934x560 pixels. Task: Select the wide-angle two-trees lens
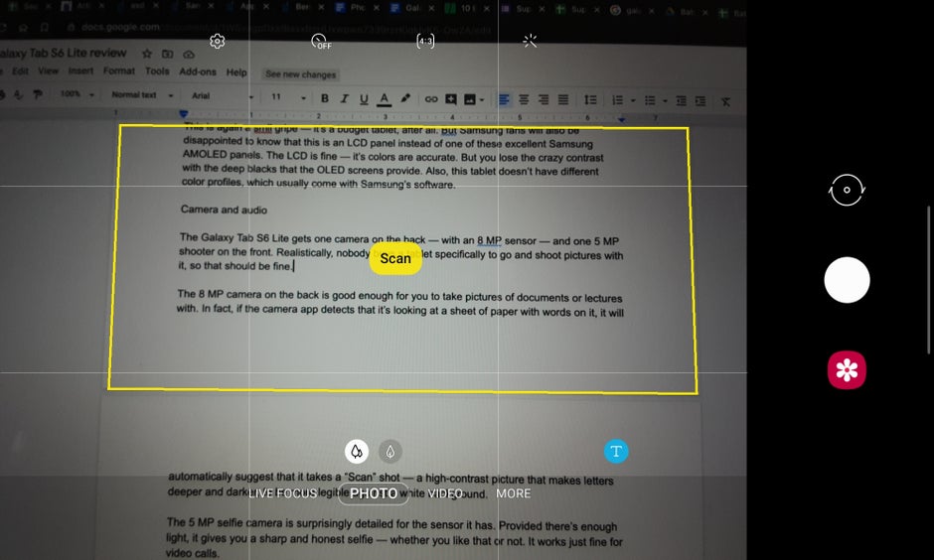click(356, 452)
